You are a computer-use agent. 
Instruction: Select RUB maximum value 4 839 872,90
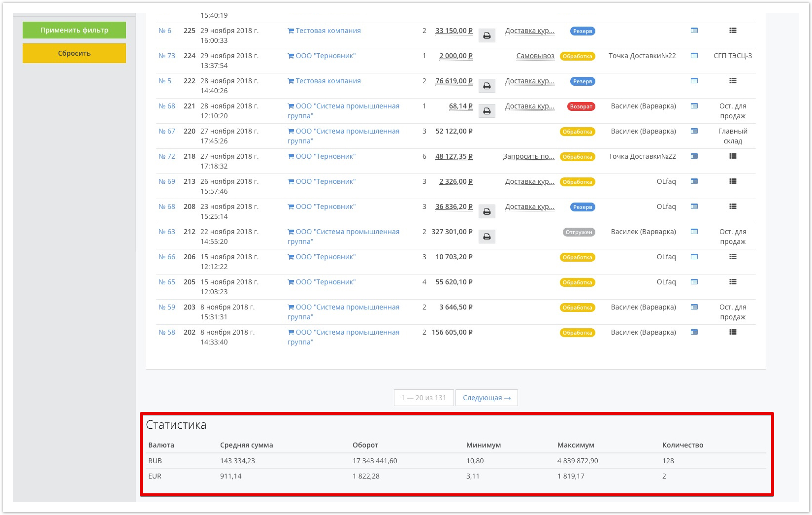point(578,461)
